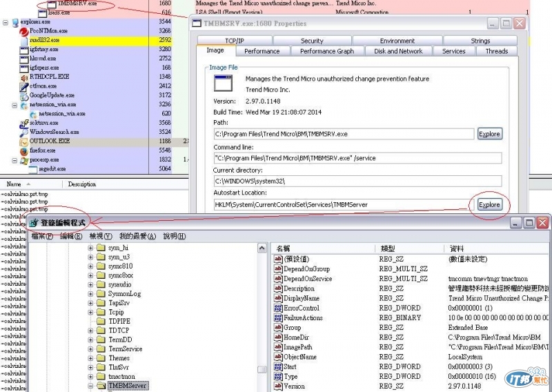
Task: Open the Performance Graph tab
Action: click(x=326, y=51)
